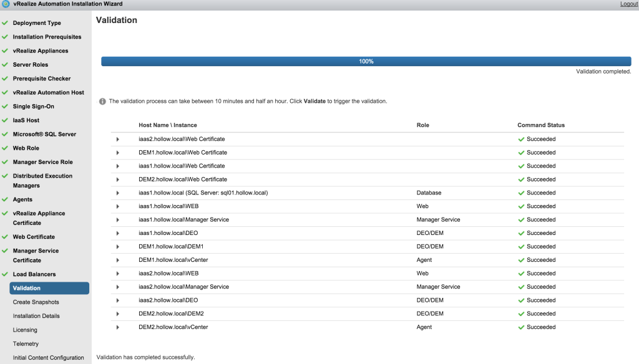The height and width of the screenshot is (364, 639).
Task: Expand the iaas2.hollow.local\Web Certificate row
Action: pyautogui.click(x=117, y=139)
